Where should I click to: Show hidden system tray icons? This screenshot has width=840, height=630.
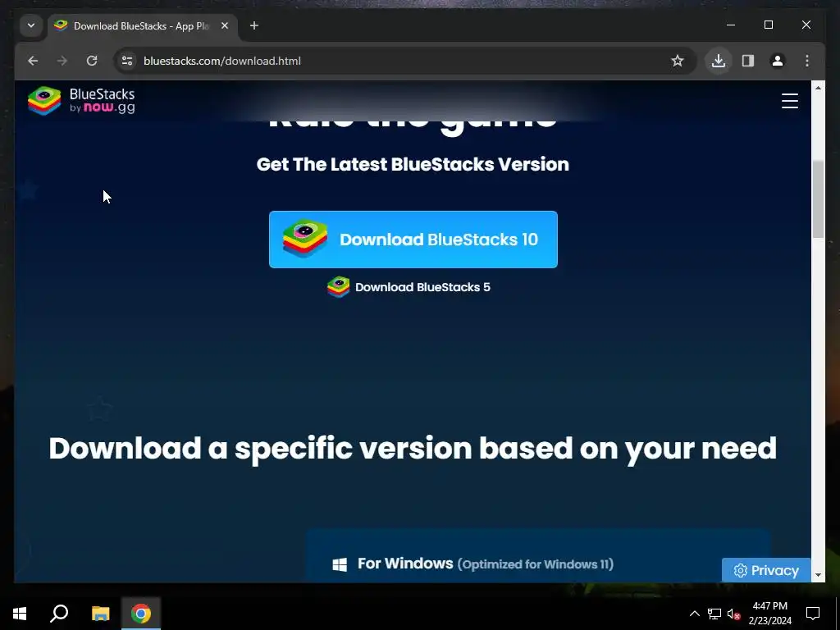point(694,614)
